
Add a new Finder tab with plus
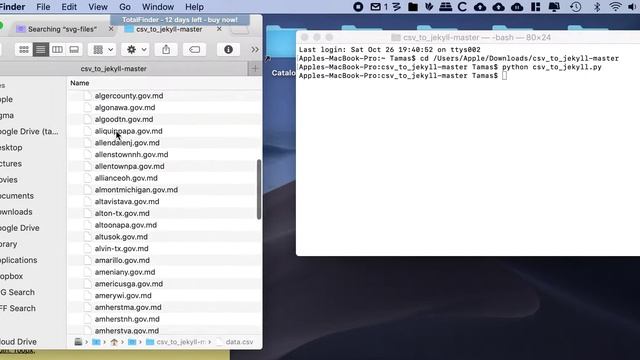[255, 69]
